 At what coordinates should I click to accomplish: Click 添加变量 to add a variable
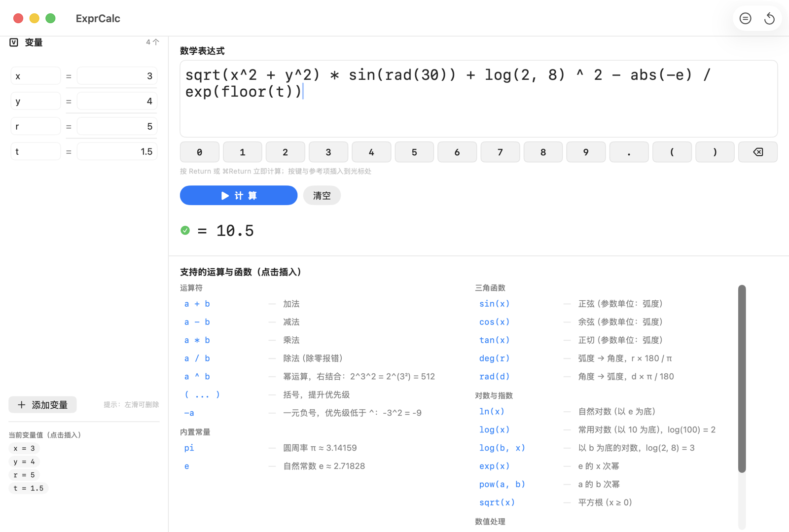(x=43, y=404)
